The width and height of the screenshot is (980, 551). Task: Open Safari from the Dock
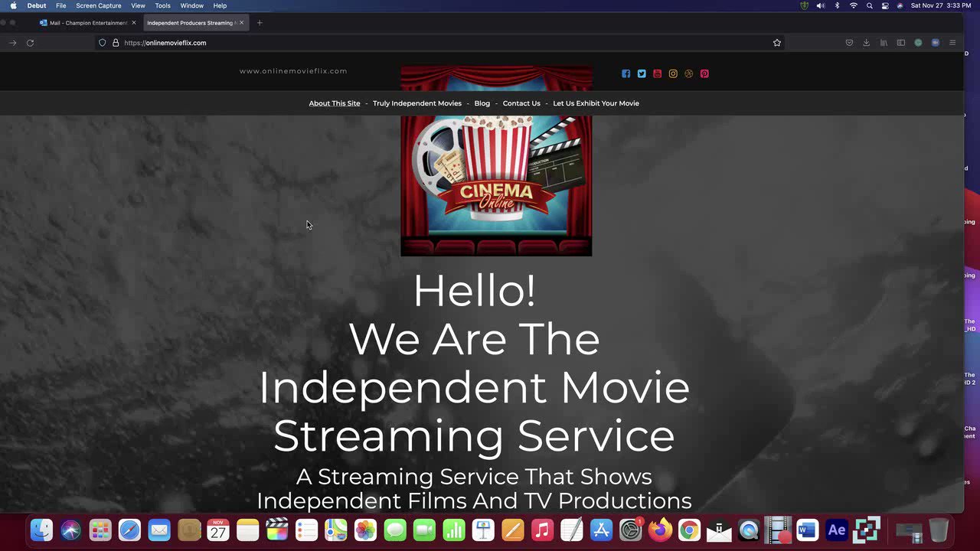click(129, 530)
